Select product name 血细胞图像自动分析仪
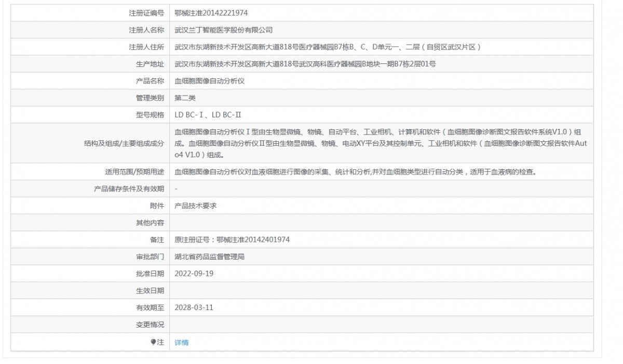This screenshot has height=364, width=623. tap(210, 81)
